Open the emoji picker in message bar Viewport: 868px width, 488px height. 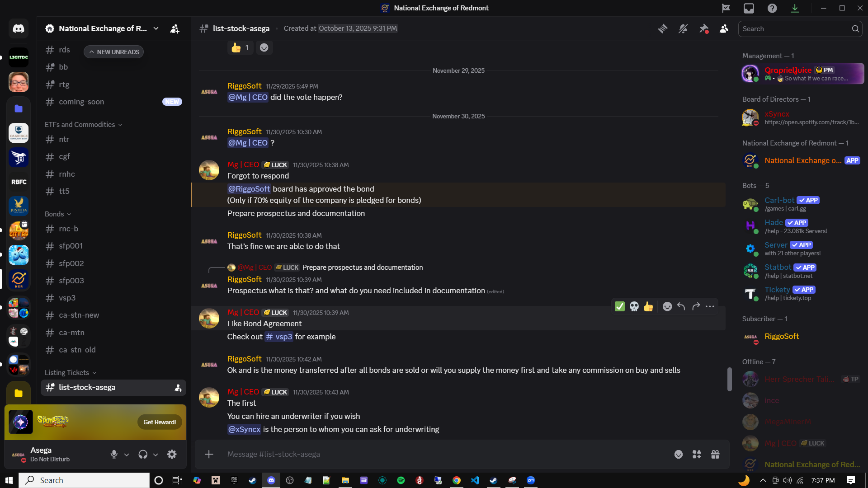point(679,454)
